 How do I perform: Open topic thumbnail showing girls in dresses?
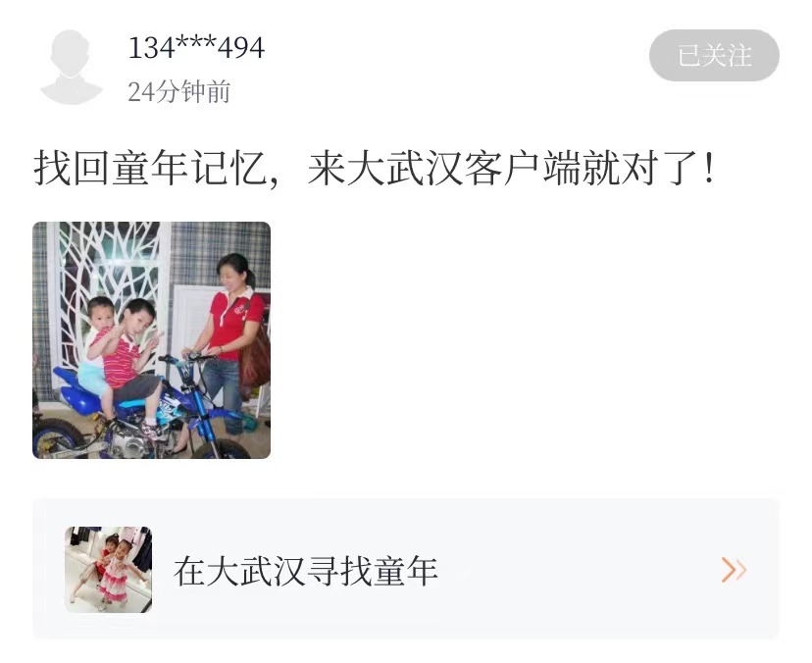[108, 570]
